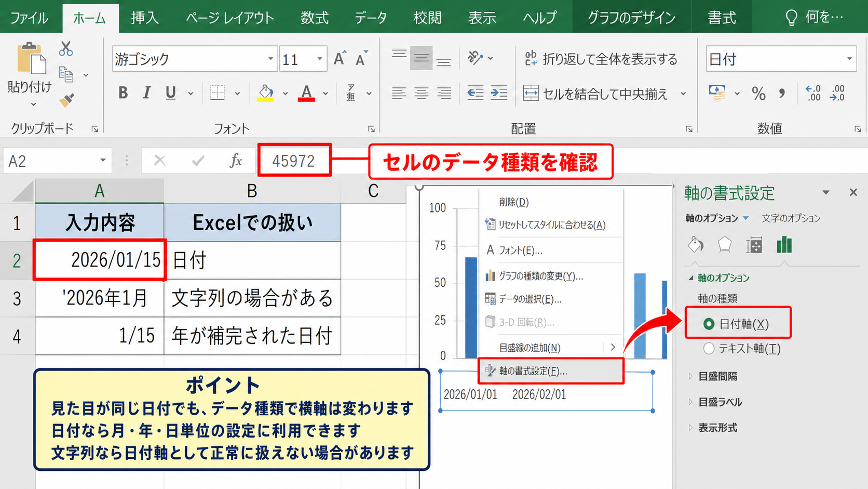Click the insert function fx icon
Screen dimensions: 868x489
coord(236,161)
